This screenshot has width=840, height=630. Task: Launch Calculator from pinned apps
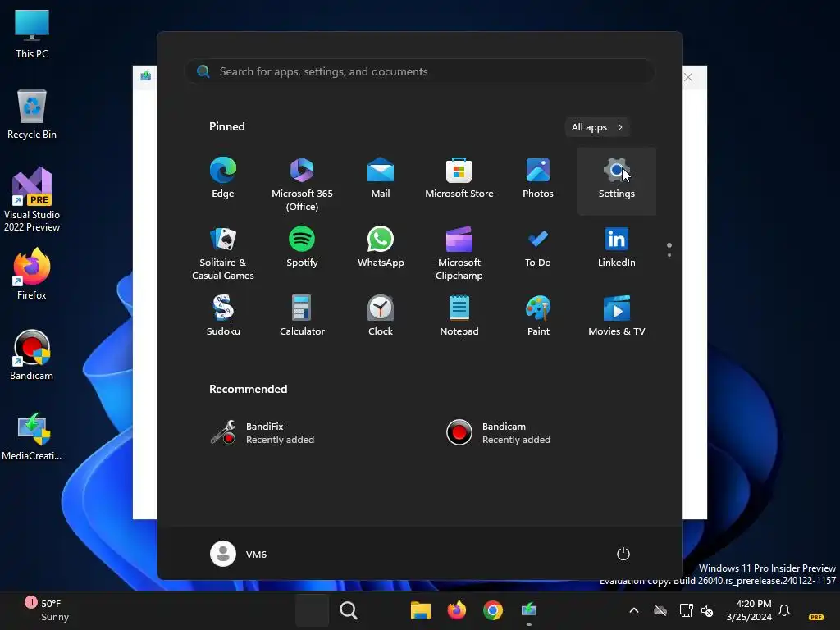(302, 316)
